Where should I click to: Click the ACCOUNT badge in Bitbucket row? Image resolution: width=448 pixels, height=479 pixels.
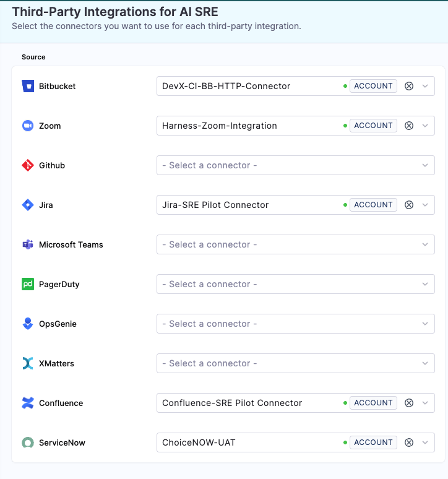[x=373, y=86]
